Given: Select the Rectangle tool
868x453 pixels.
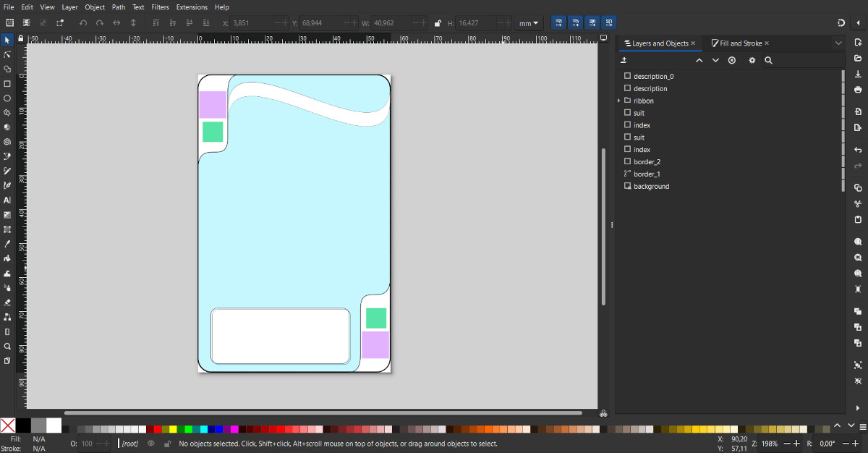Looking at the screenshot, I should (x=7, y=84).
